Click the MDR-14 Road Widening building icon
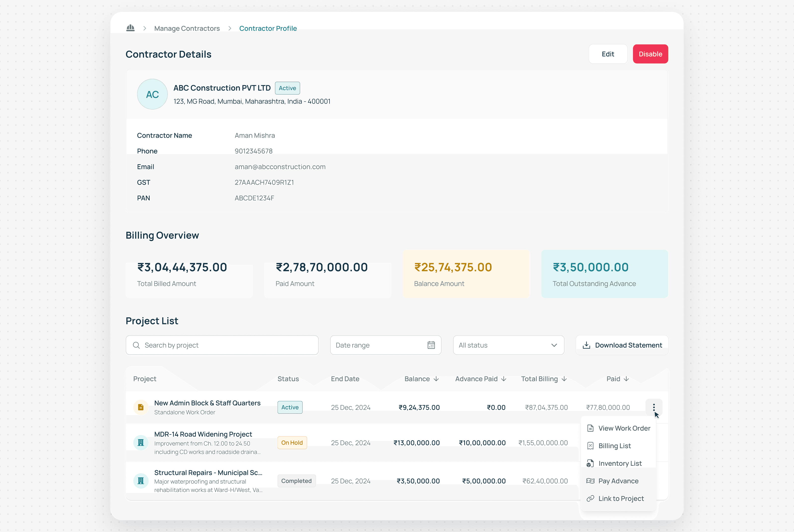The image size is (794, 532). (141, 442)
